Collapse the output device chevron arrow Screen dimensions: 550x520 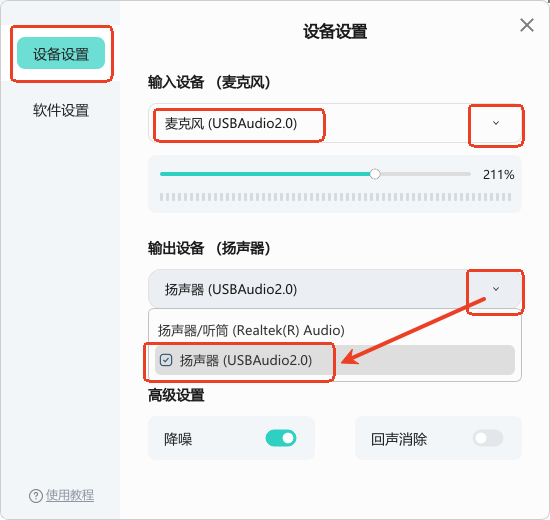tap(496, 289)
